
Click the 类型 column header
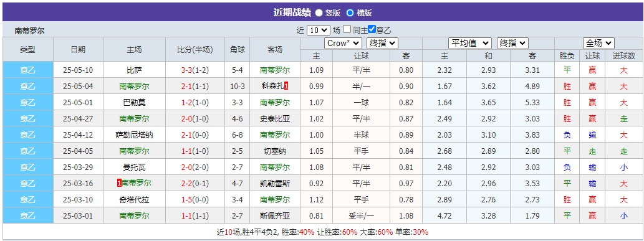tap(28, 49)
